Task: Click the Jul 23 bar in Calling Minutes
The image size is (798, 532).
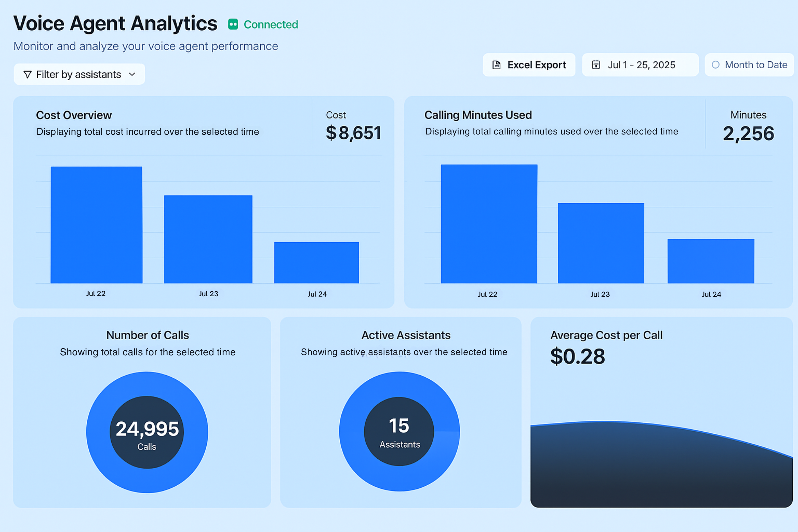Action: point(601,243)
